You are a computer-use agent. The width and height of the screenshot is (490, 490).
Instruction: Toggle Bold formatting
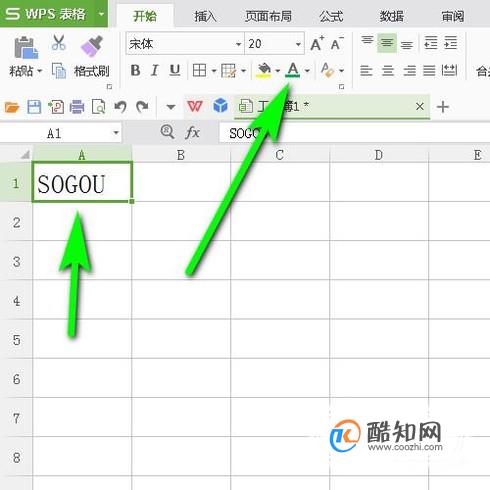point(135,70)
